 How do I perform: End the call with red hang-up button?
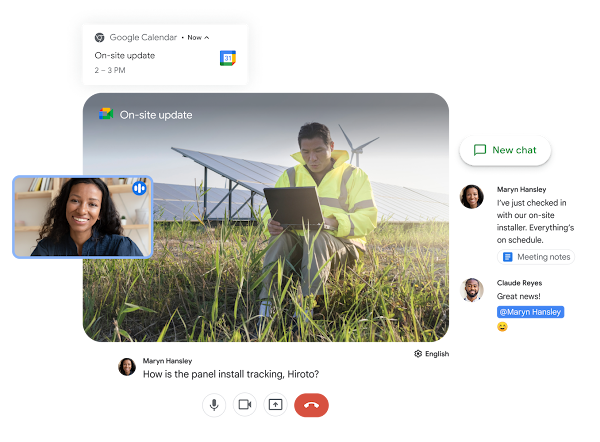coord(311,404)
